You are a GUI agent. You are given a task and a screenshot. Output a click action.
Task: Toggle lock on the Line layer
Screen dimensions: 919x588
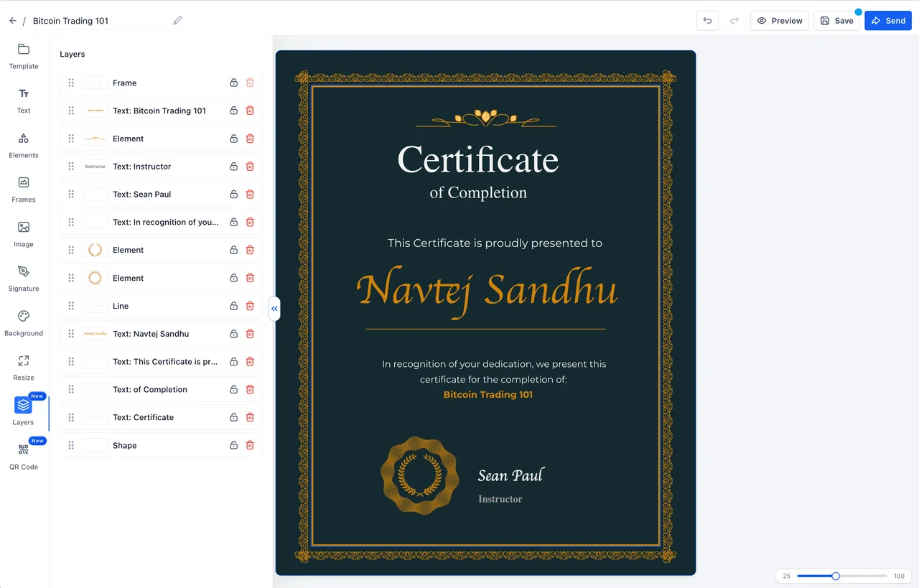(233, 306)
